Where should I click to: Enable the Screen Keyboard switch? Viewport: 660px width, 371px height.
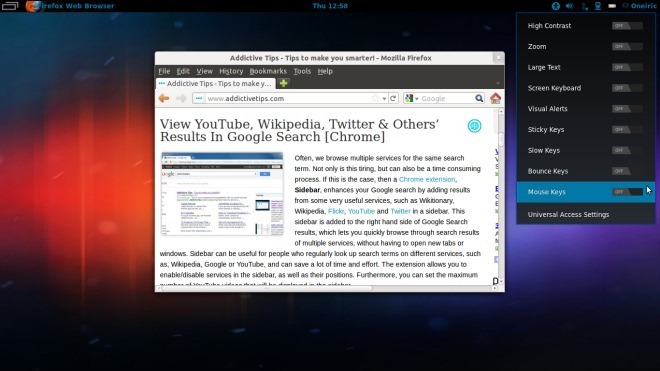(627, 88)
